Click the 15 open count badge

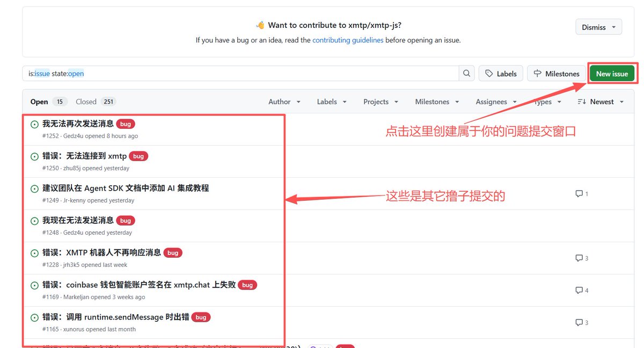[59, 102]
